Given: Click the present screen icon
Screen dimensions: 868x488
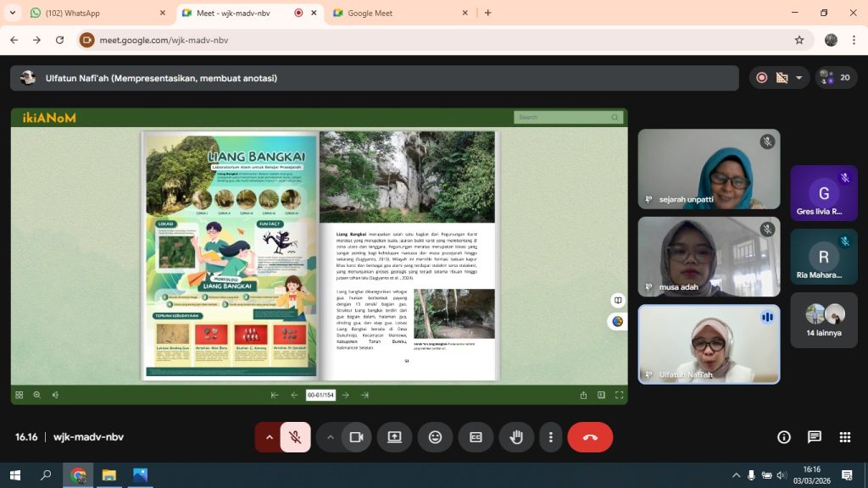Looking at the screenshot, I should [x=394, y=437].
